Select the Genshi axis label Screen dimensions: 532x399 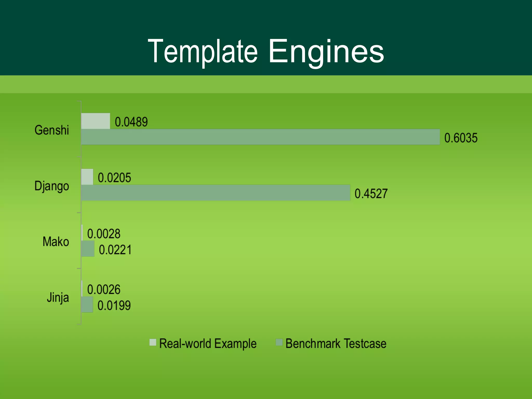click(x=52, y=130)
